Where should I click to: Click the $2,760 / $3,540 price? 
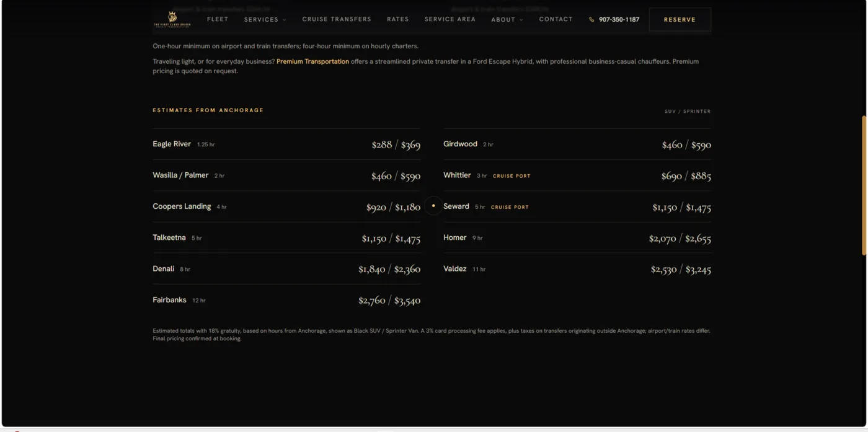click(x=389, y=301)
